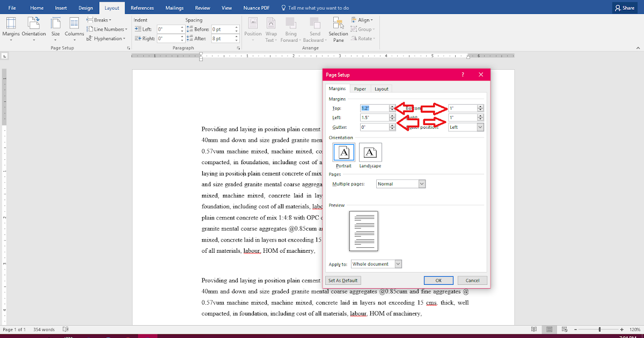The width and height of the screenshot is (644, 338).
Task: Switch to the Review ribbon tab
Action: tap(202, 8)
